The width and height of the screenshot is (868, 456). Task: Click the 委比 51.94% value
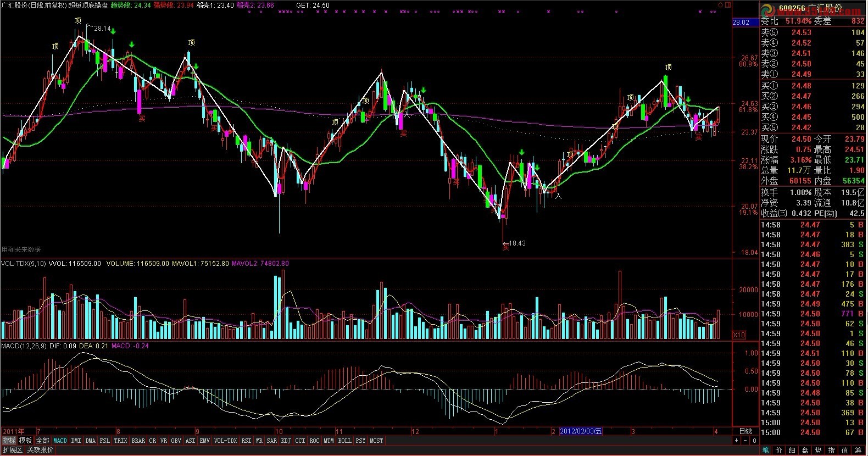(798, 21)
